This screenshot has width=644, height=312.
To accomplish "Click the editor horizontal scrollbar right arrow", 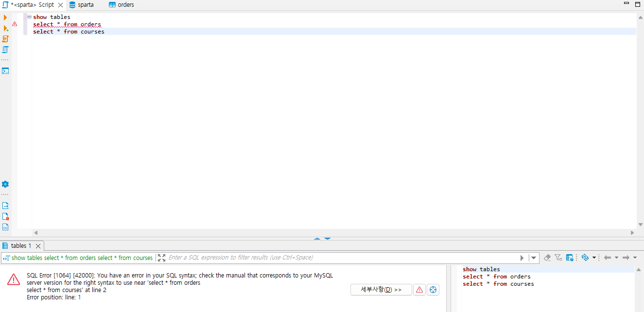I will 632,233.
